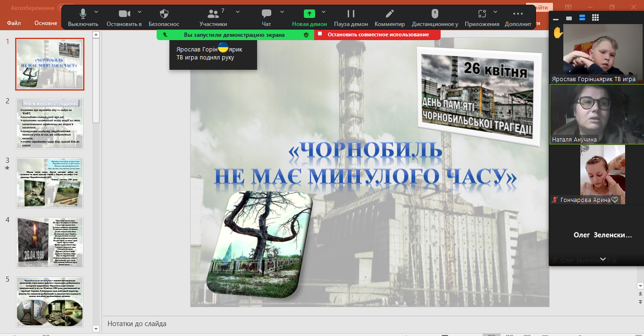The width and height of the screenshot is (644, 336).
Task: Open the Participants panel
Action: 213,17
